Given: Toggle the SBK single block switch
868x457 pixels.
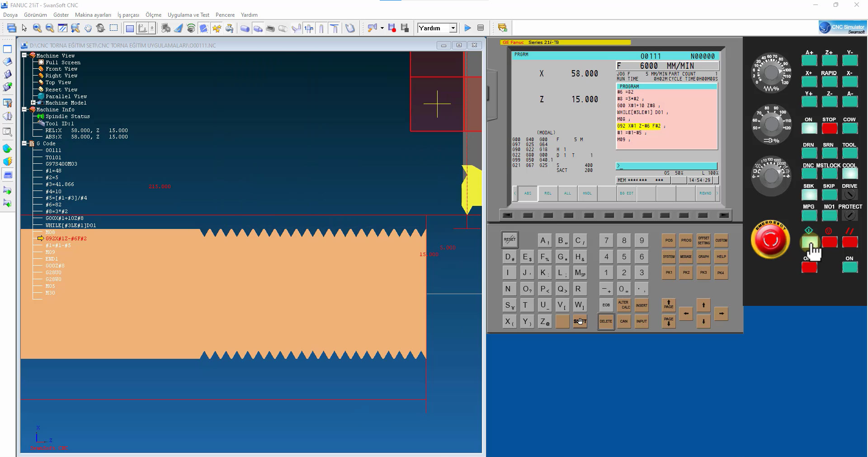Looking at the screenshot, I should 809,195.
